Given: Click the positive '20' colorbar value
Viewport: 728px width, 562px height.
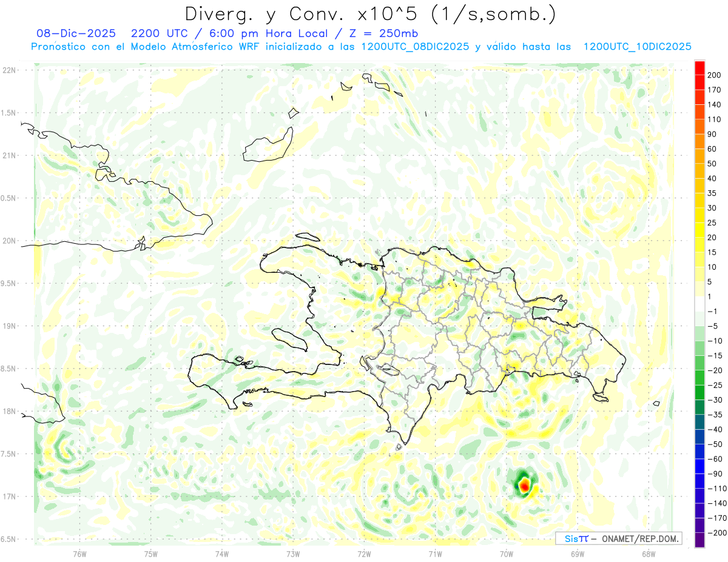Looking at the screenshot, I should pyautogui.click(x=712, y=238).
